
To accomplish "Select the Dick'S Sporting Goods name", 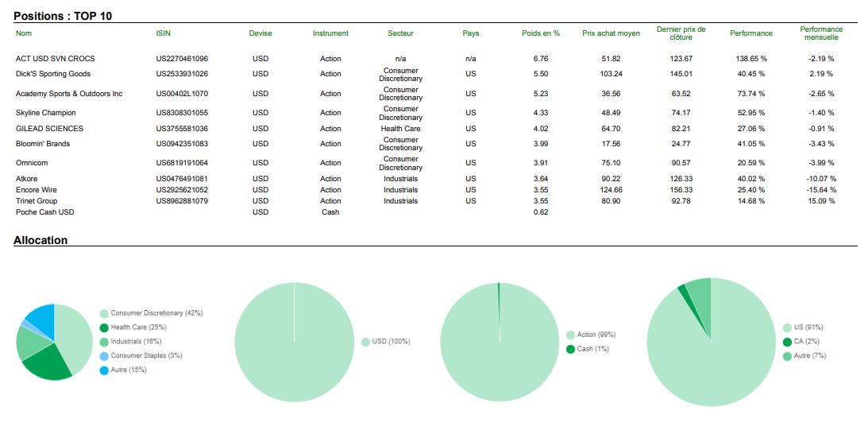I will click(x=53, y=74).
